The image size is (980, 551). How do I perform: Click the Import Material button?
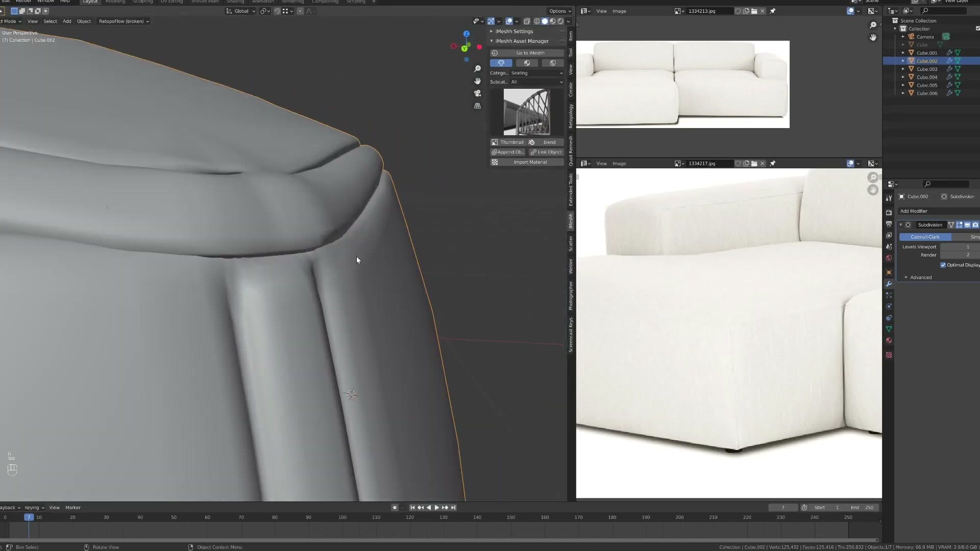pyautogui.click(x=527, y=162)
